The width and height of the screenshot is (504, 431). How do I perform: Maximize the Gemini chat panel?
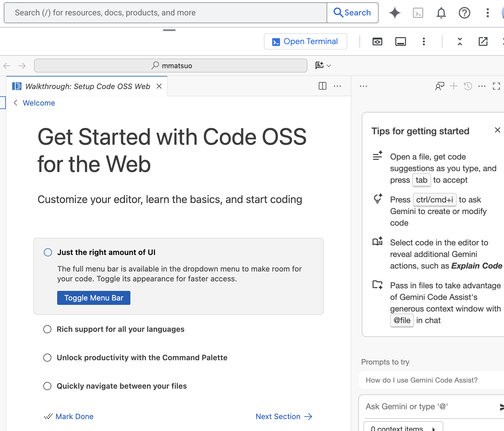[x=496, y=86]
